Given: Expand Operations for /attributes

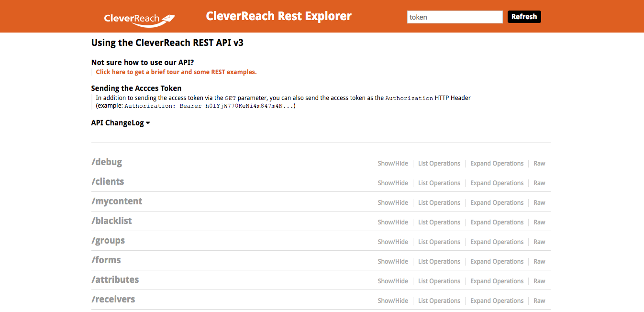Looking at the screenshot, I should pos(497,281).
